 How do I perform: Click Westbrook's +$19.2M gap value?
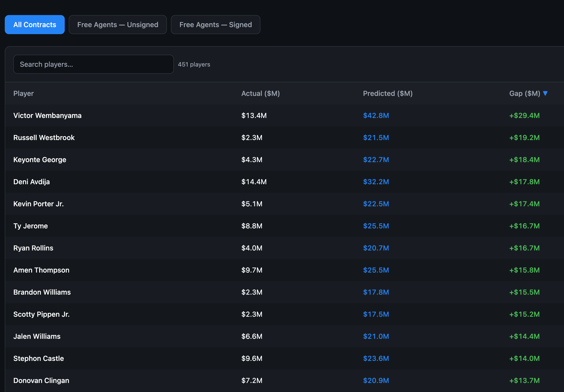(x=524, y=138)
